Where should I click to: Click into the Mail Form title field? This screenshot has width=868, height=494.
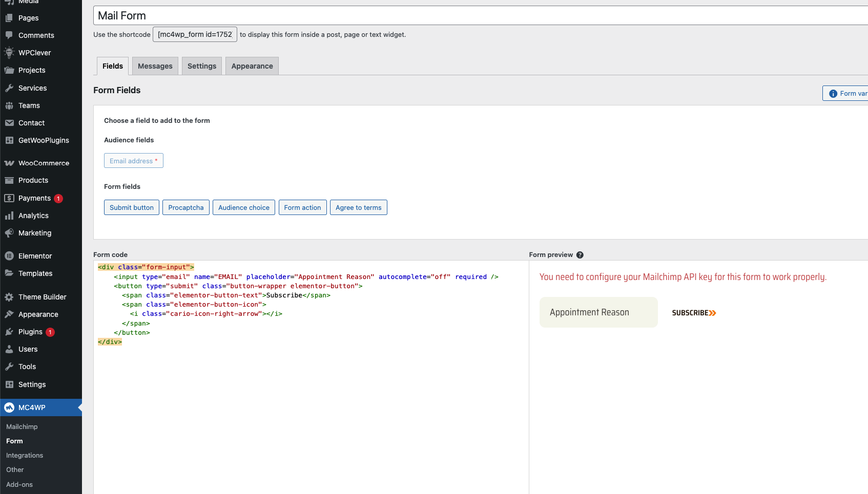click(461, 16)
